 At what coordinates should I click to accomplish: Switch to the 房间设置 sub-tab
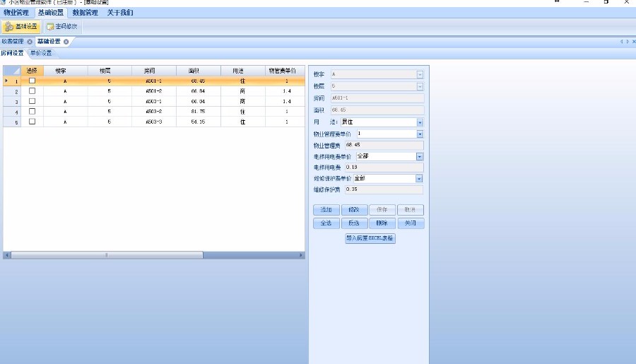tap(12, 53)
